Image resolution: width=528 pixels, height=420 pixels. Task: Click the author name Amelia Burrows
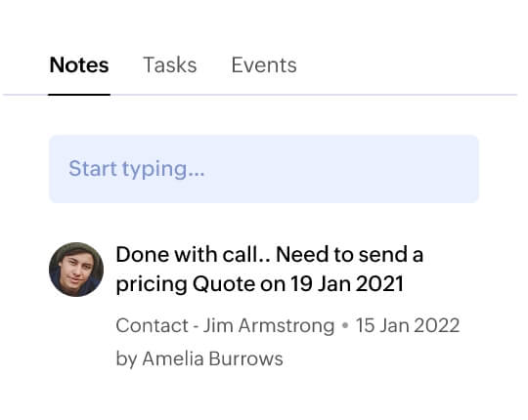(212, 358)
